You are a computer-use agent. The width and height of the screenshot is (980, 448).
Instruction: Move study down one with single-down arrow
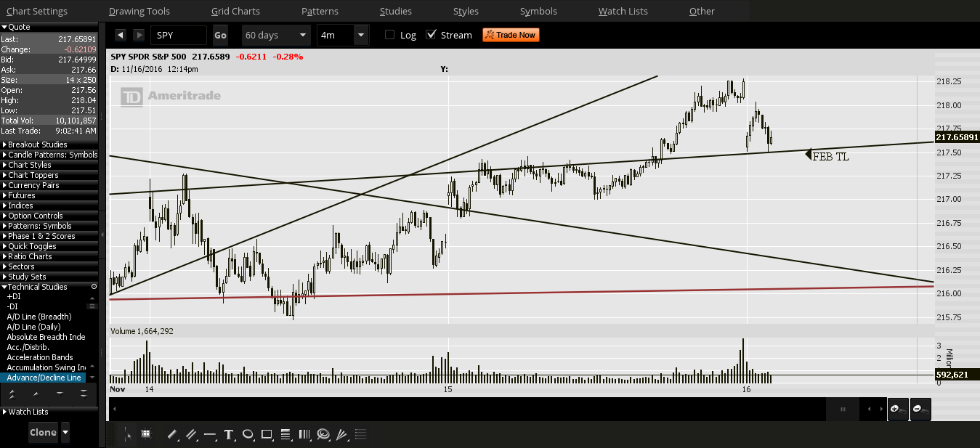[x=60, y=394]
